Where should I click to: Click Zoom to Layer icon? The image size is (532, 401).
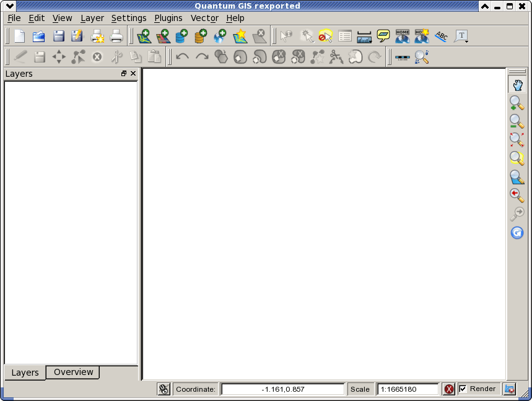pyautogui.click(x=517, y=177)
